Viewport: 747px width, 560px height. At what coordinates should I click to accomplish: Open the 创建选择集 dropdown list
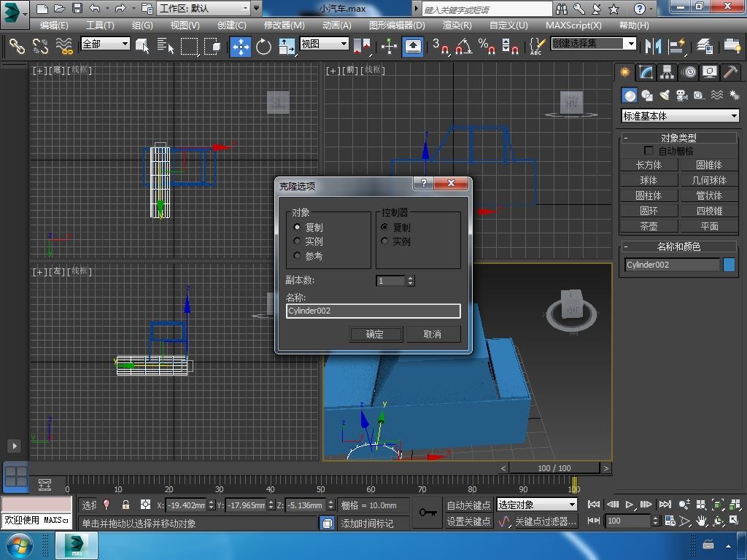tap(631, 44)
